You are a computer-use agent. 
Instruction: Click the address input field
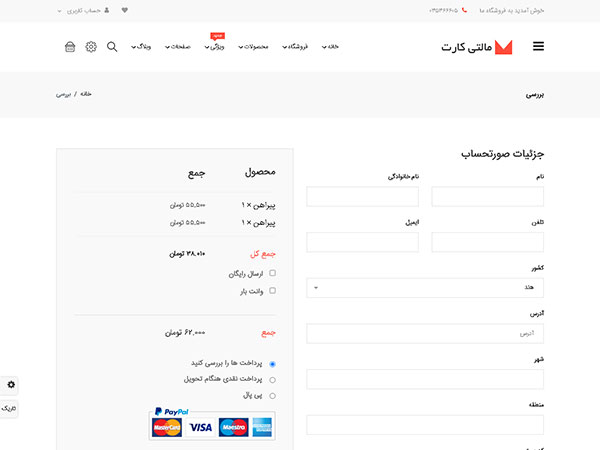(425, 333)
